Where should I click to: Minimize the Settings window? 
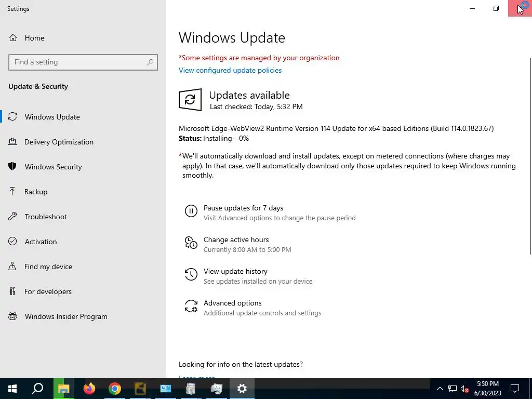(472, 8)
